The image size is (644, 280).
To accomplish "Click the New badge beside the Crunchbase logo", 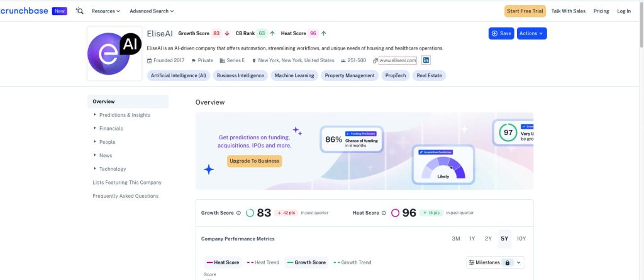I will (x=60, y=11).
